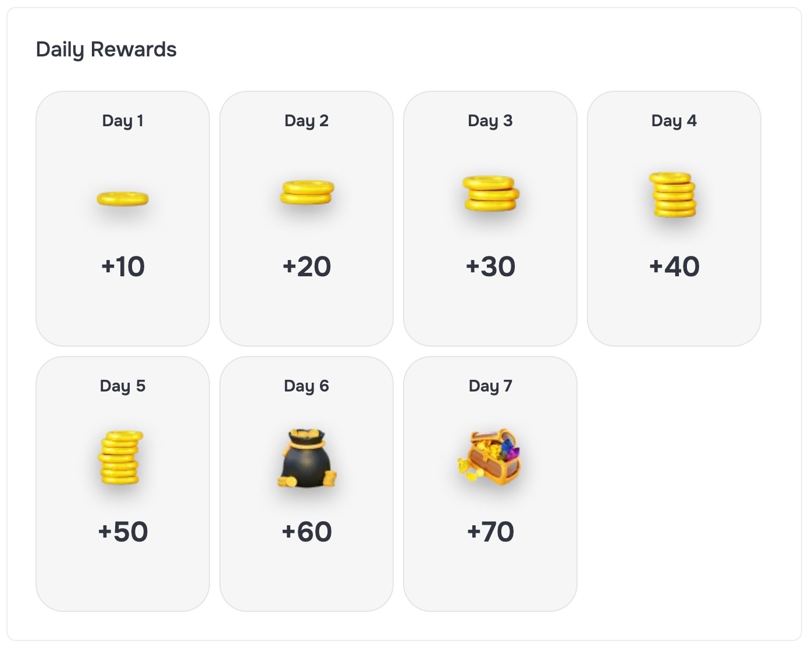Select the two-coin stack on Day 2
Viewport: 812px width, 648px height.
click(x=307, y=195)
